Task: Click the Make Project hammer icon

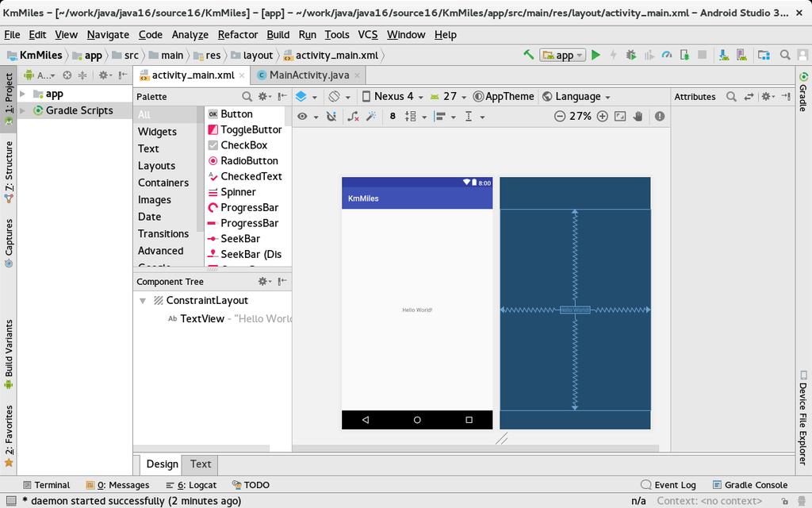Action: pyautogui.click(x=528, y=55)
